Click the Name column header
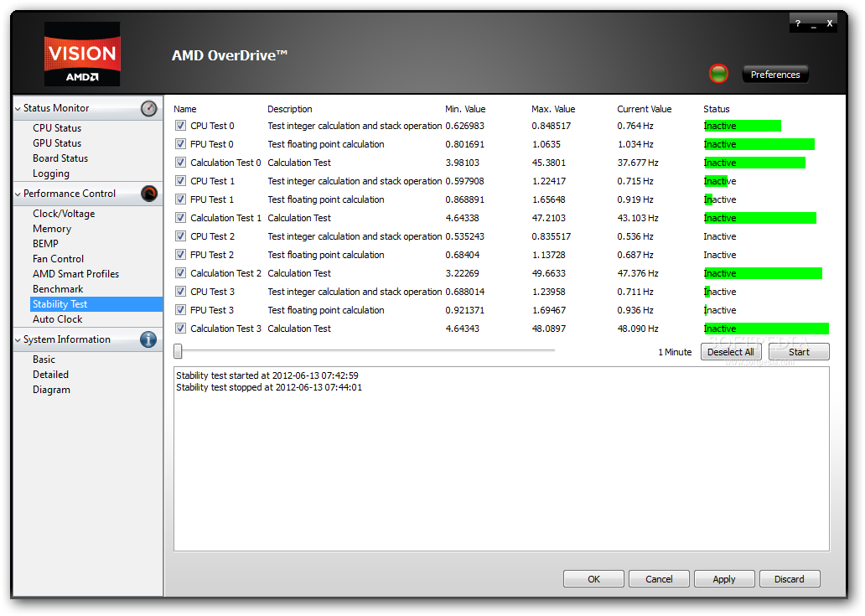 pos(184,109)
